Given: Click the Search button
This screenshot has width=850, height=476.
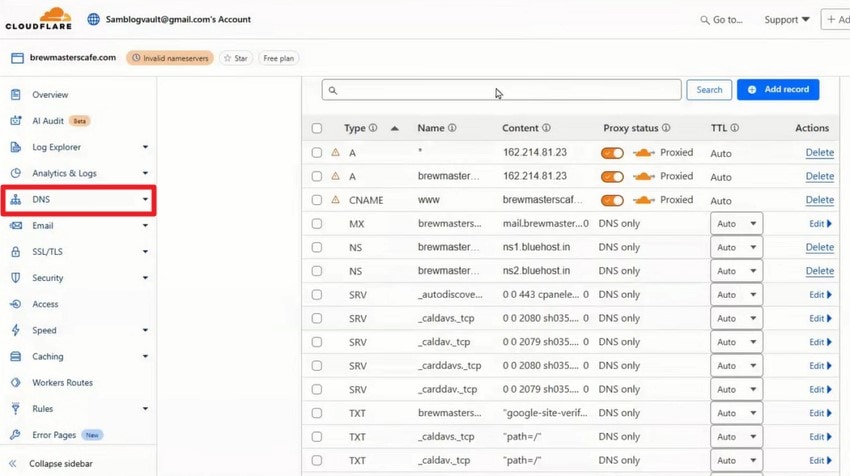Looking at the screenshot, I should [x=709, y=89].
